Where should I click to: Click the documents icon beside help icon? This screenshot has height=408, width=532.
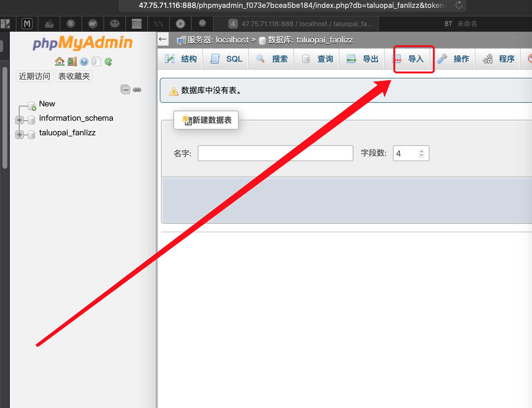click(x=96, y=62)
